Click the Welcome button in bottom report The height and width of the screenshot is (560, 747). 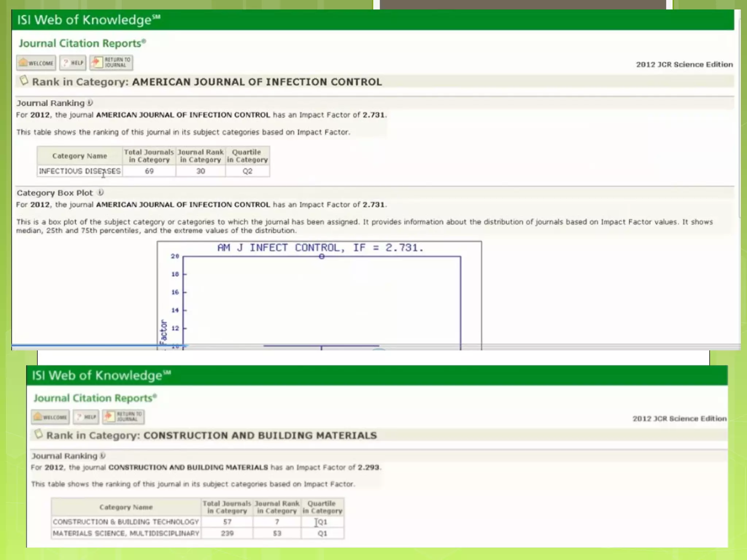pyautogui.click(x=50, y=417)
